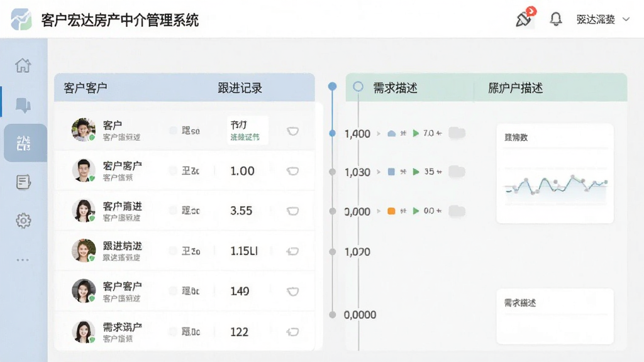Open the chat bubble sidebar icon
This screenshot has width=644, height=362.
point(23,105)
